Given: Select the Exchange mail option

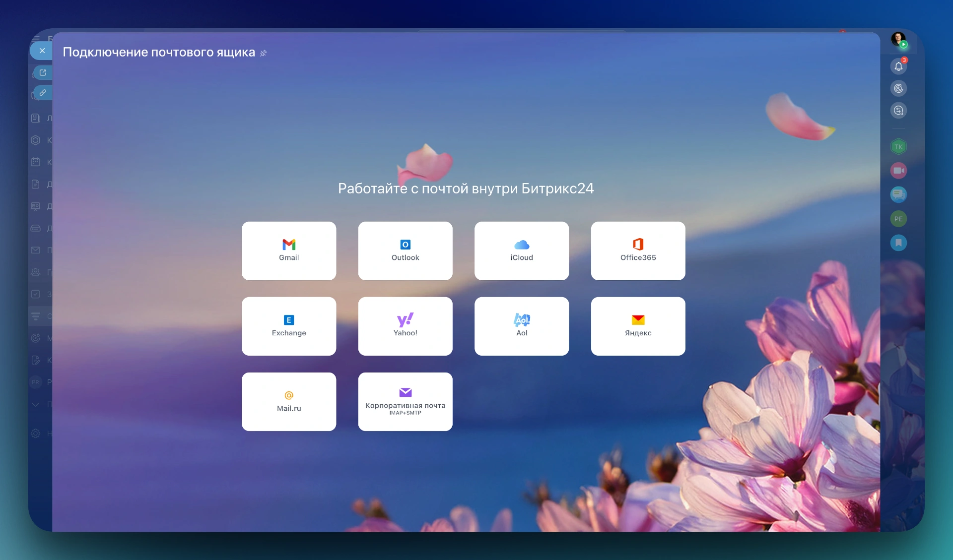Looking at the screenshot, I should (x=289, y=326).
